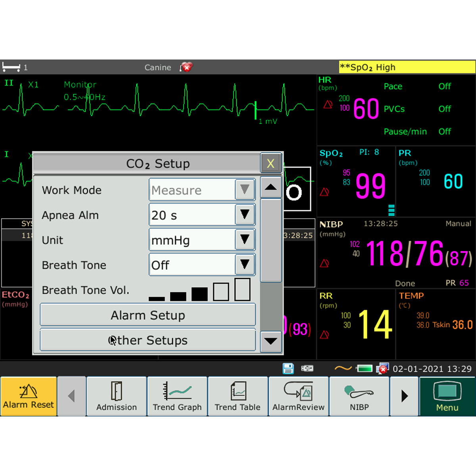476x476 pixels.
Task: Click the AC power wave icon
Action: tap(343, 369)
